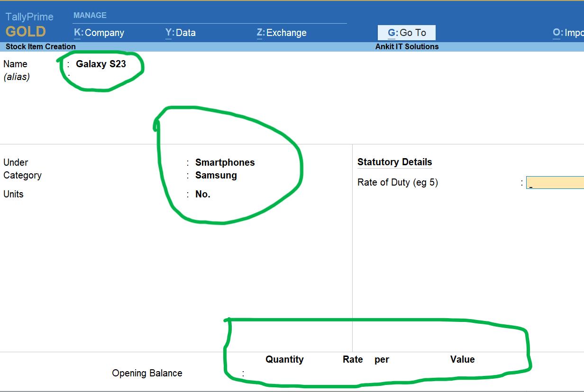Click the Stock Item Creation title
Image resolution: width=584 pixels, height=392 pixels.
pyautogui.click(x=41, y=46)
